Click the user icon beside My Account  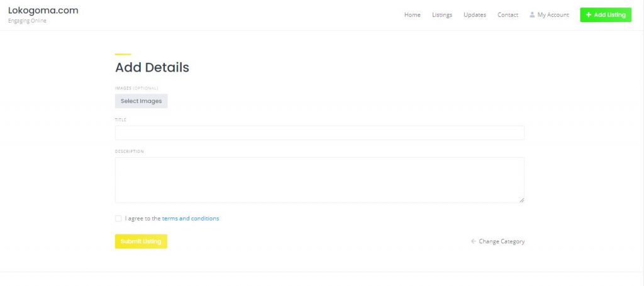tap(532, 15)
